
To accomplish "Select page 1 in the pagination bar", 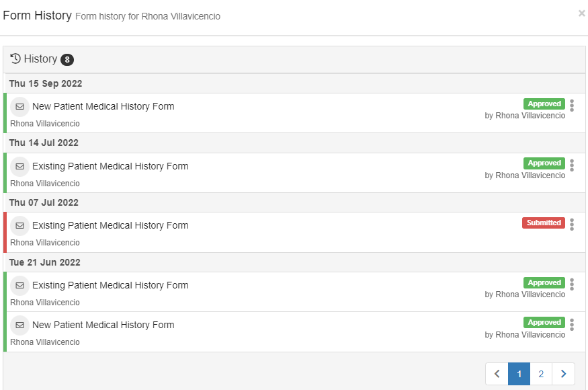I will click(519, 373).
